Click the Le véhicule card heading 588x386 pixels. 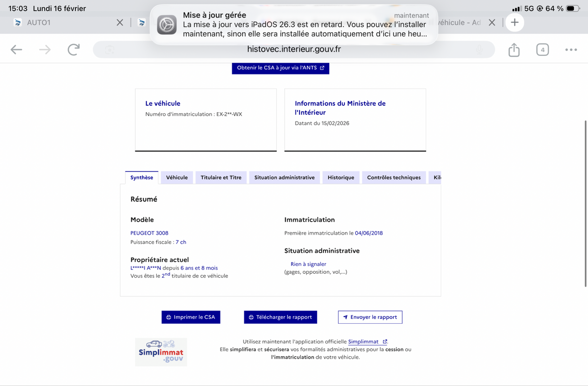[163, 103]
